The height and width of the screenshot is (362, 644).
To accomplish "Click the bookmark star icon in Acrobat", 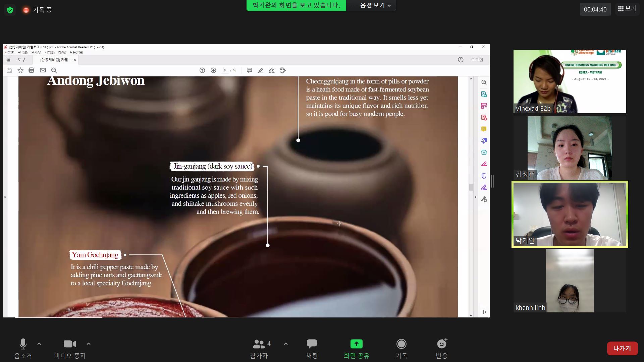I will click(20, 70).
